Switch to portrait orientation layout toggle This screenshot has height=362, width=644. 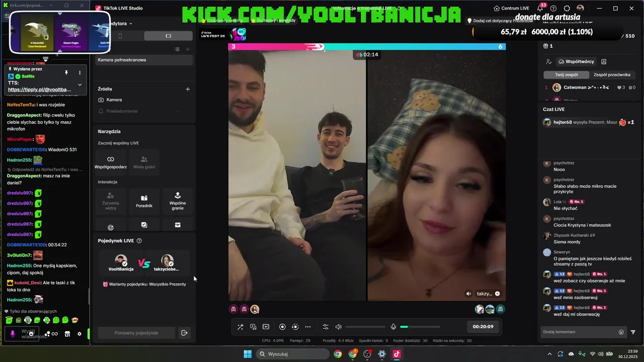120,36
